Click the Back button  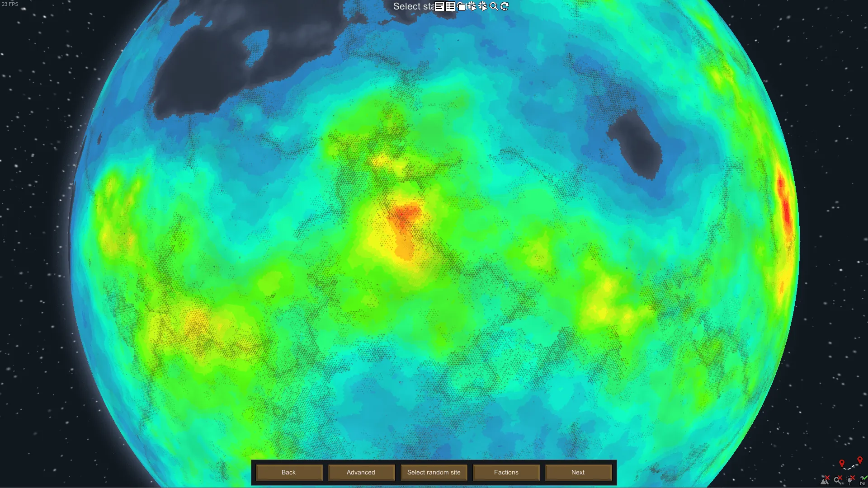pos(288,472)
